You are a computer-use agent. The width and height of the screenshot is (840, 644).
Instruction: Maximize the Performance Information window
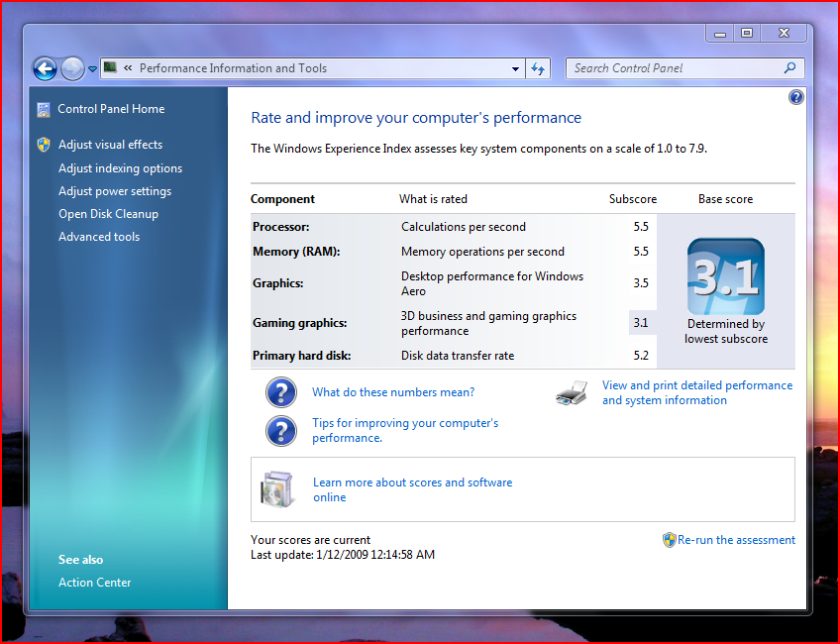coord(747,34)
